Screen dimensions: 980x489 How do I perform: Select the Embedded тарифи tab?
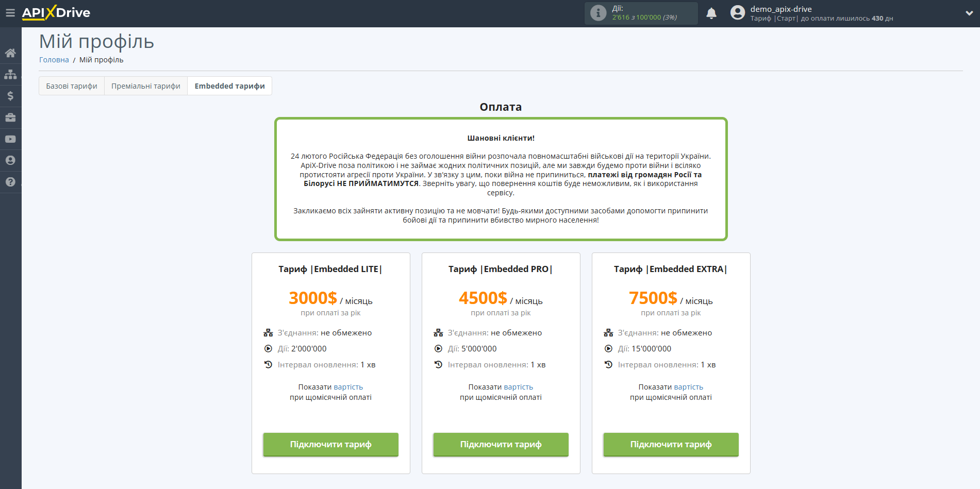[x=230, y=86]
